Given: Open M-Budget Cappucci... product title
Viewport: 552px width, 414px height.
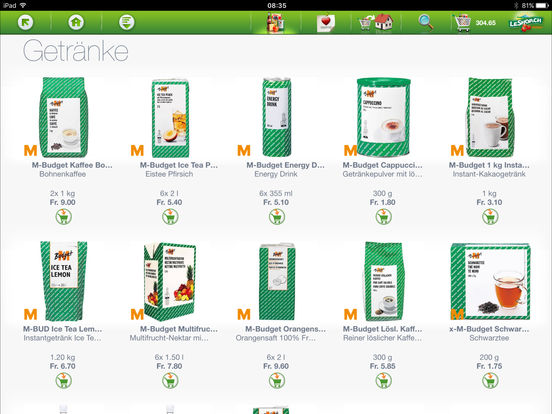Looking at the screenshot, I should coord(383,165).
